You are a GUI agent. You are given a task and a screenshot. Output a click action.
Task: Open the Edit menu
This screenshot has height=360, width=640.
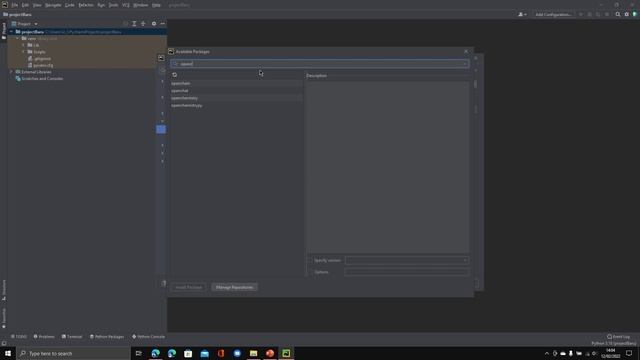click(25, 5)
